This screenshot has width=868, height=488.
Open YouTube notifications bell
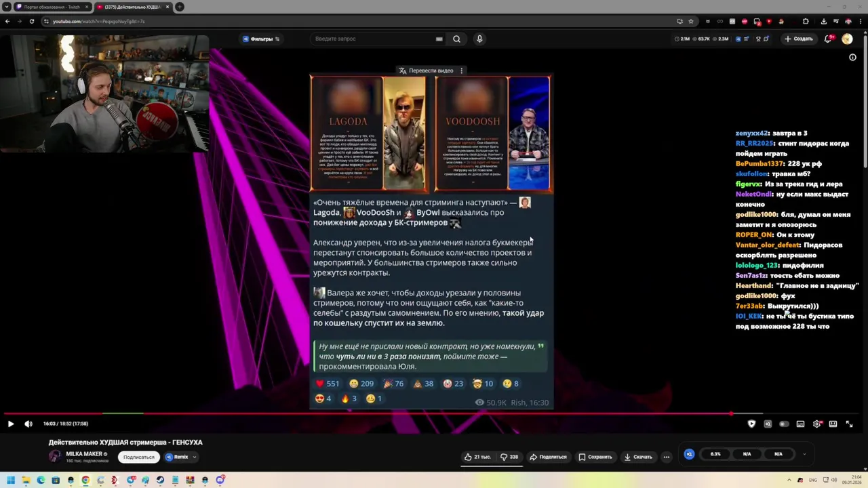coord(828,39)
